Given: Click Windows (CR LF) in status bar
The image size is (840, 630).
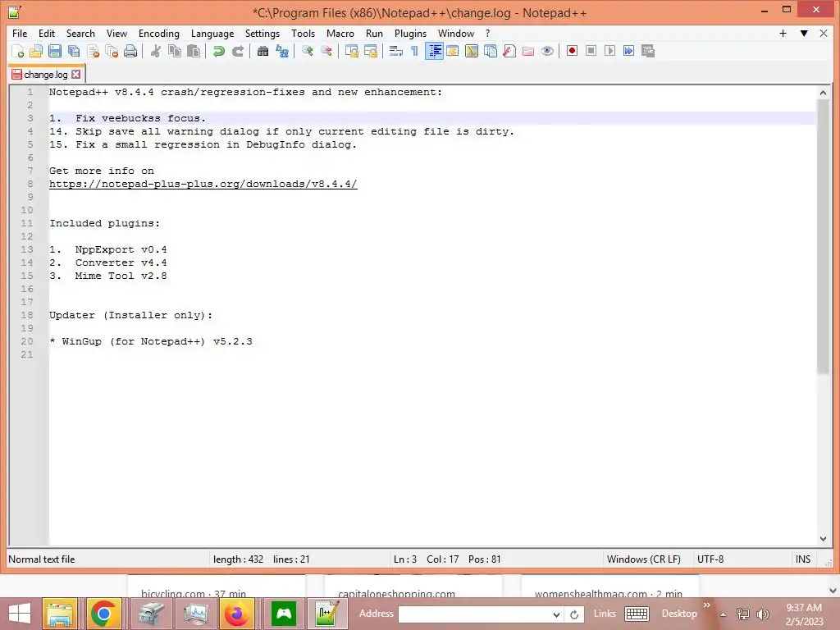Looking at the screenshot, I should 643,559.
